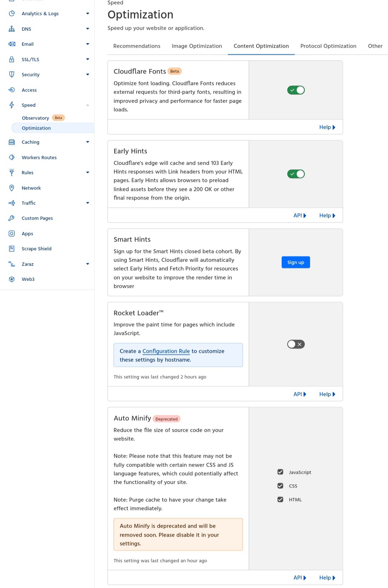Switch to the Image Optimization tab

(197, 46)
